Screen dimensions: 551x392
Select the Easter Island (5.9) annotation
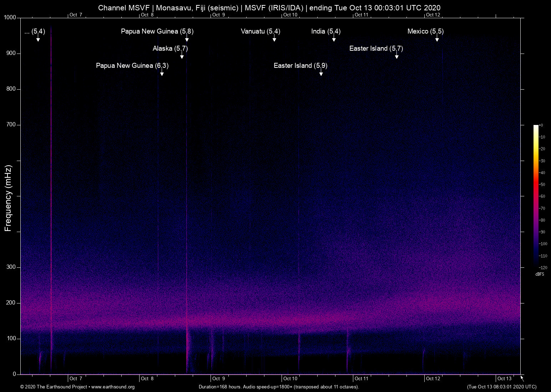tap(300, 66)
